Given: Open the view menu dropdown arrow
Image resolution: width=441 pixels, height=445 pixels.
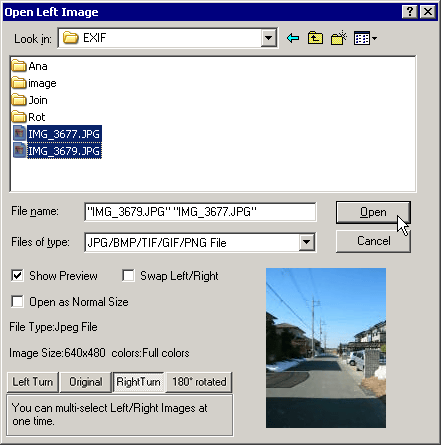Looking at the screenshot, I should click(374, 39).
